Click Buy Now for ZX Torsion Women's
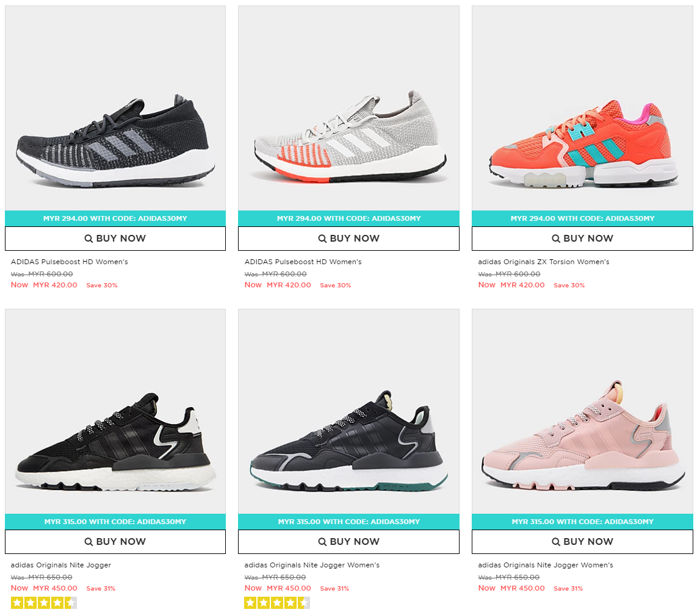 coord(582,239)
